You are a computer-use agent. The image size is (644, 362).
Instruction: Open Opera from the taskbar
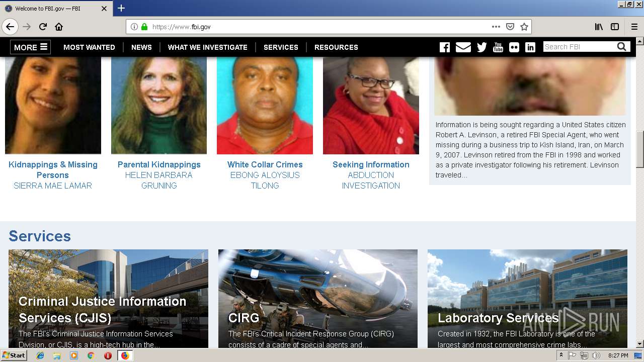[108, 355]
